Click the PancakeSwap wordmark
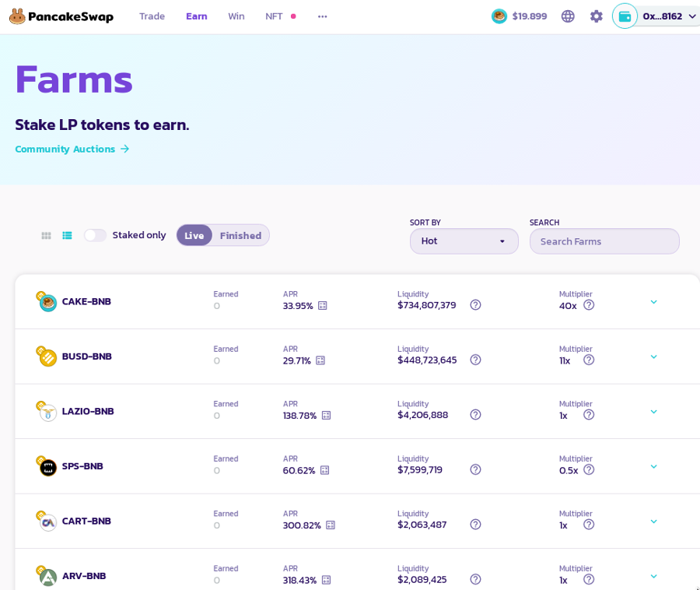This screenshot has height=590, width=700. [71, 17]
